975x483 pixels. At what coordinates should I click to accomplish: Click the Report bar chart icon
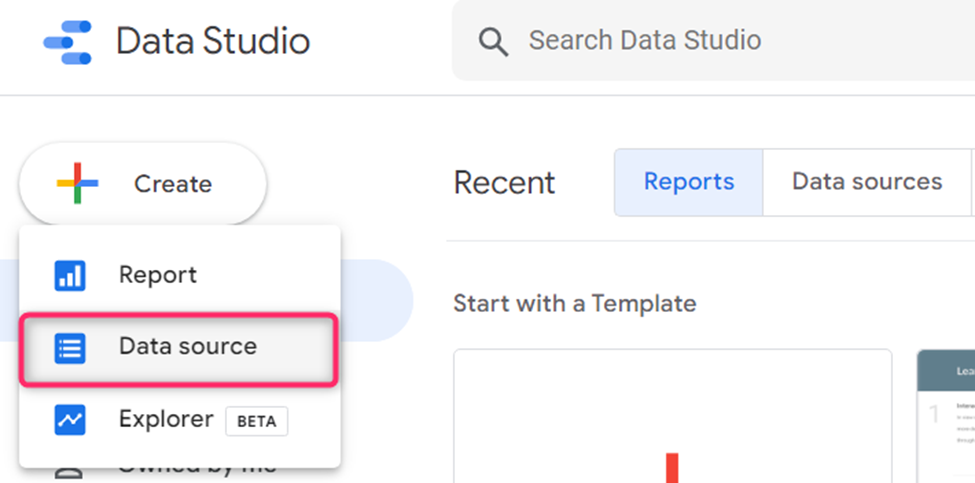[70, 275]
